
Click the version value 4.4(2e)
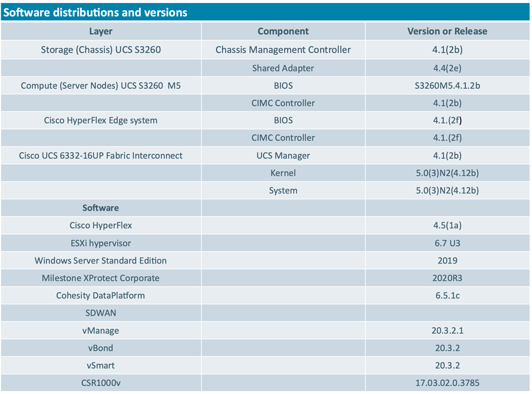tap(447, 68)
